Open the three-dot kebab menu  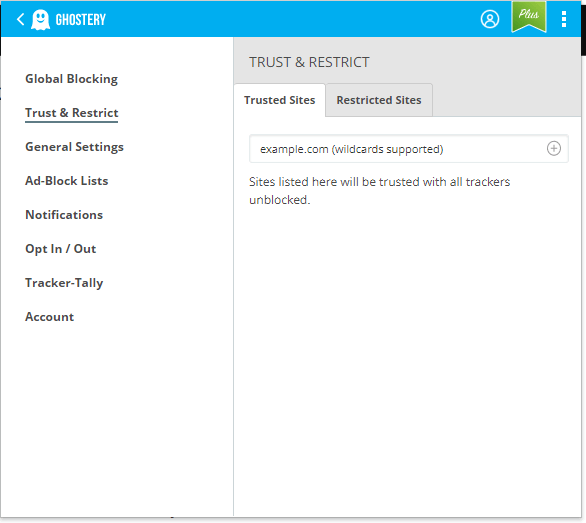(x=564, y=19)
